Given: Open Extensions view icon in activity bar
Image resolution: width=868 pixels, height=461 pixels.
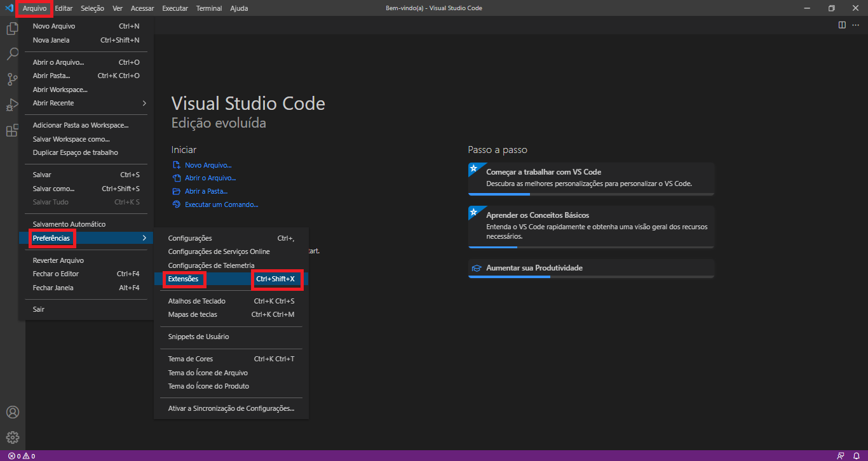Looking at the screenshot, I should 12,131.
